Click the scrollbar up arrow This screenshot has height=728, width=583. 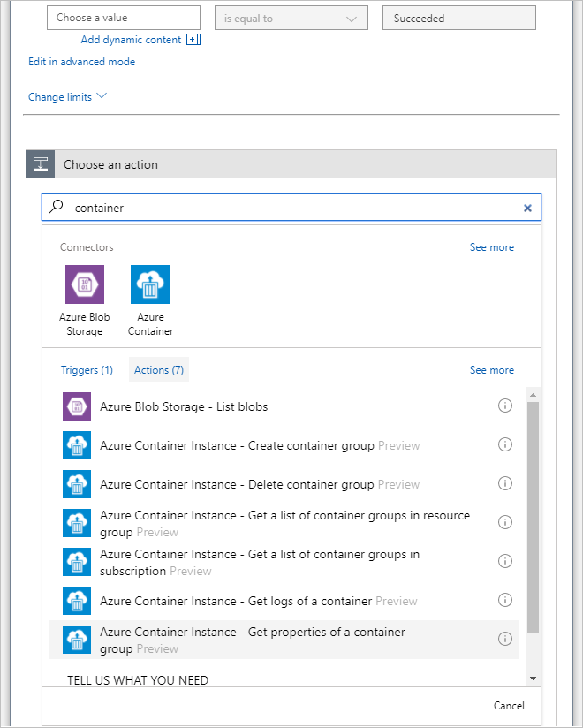click(533, 395)
